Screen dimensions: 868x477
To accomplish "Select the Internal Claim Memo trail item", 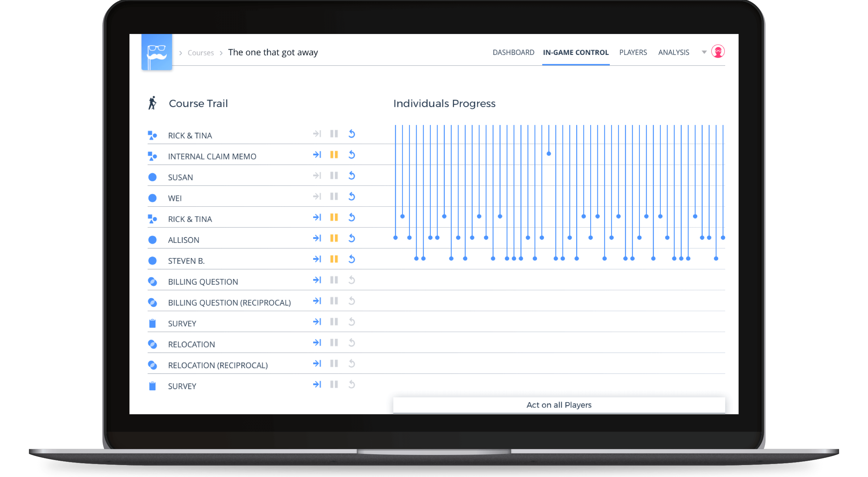I will click(212, 156).
